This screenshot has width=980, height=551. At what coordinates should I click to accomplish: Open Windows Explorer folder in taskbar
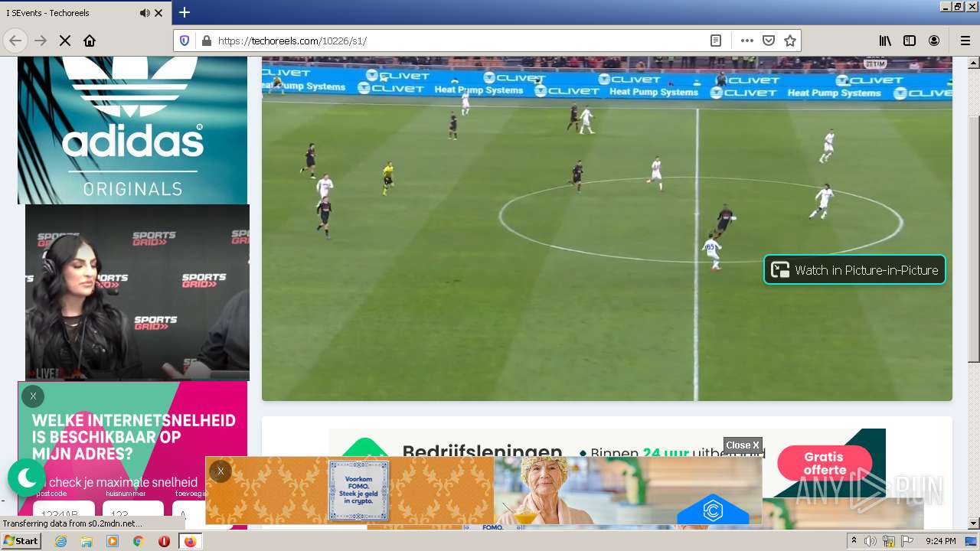(x=87, y=541)
